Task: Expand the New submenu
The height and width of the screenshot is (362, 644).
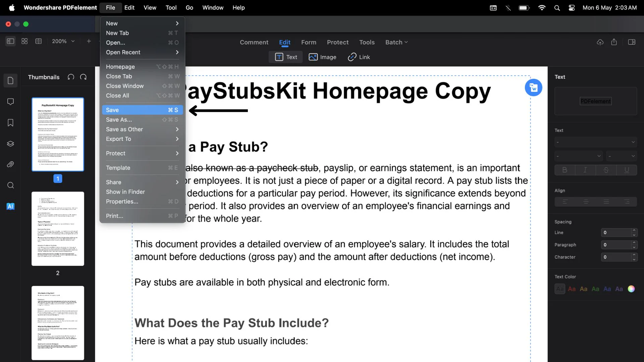Action: point(143,23)
